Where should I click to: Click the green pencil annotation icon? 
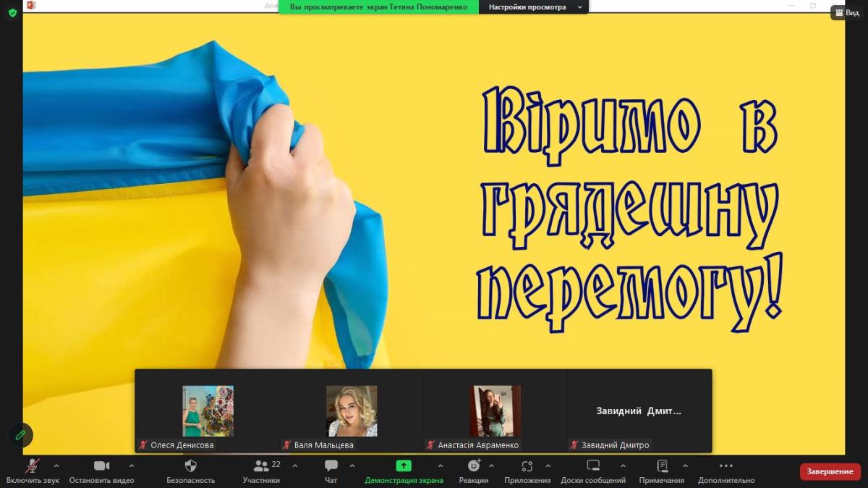pos(20,434)
